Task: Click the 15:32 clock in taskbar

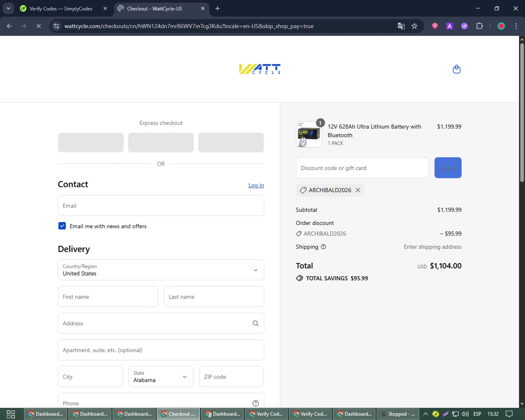Action: [493, 414]
